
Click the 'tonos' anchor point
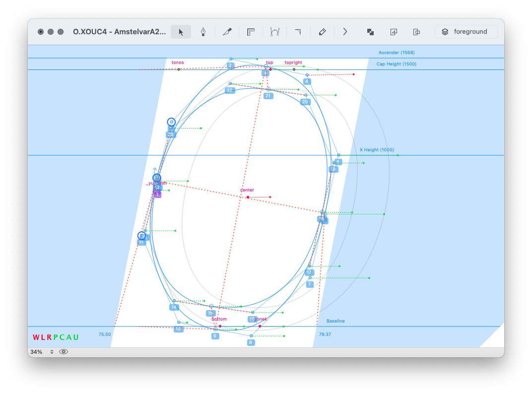click(x=179, y=69)
